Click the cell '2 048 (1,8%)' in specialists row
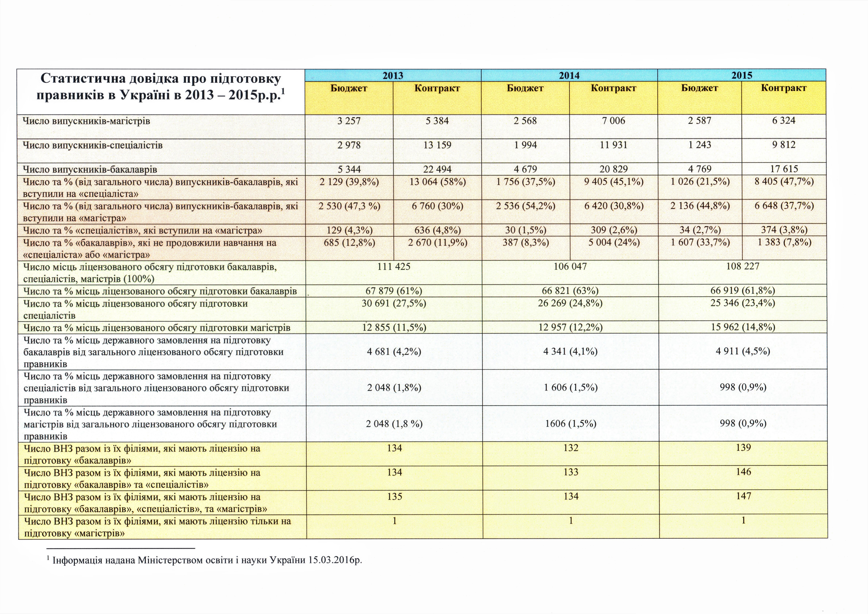The image size is (868, 614). click(394, 388)
